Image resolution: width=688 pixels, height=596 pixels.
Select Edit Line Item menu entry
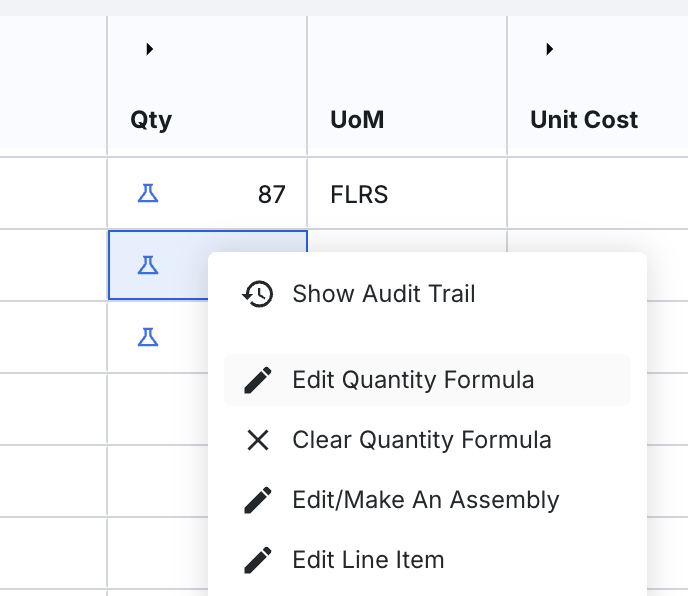point(368,560)
